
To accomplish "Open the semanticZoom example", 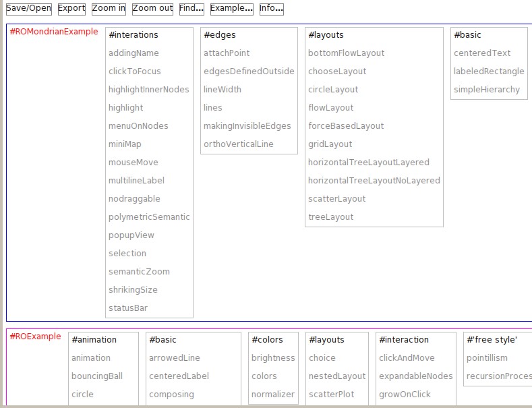I will pyautogui.click(x=139, y=272).
